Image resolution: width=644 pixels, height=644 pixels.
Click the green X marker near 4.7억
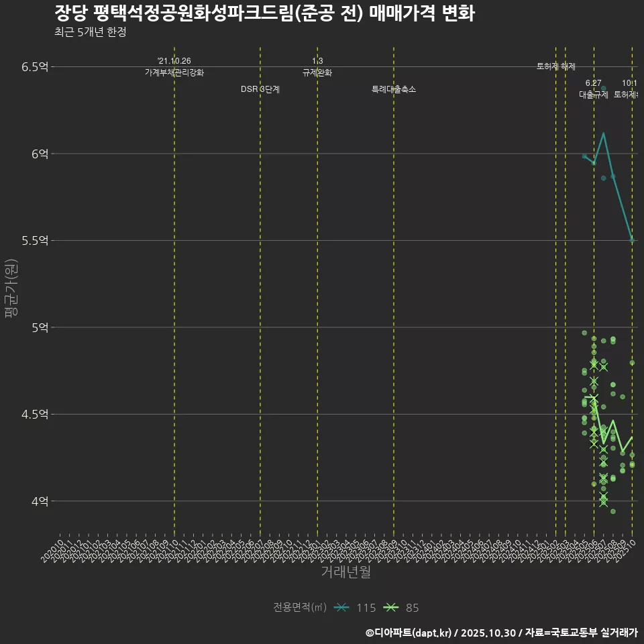(x=593, y=380)
